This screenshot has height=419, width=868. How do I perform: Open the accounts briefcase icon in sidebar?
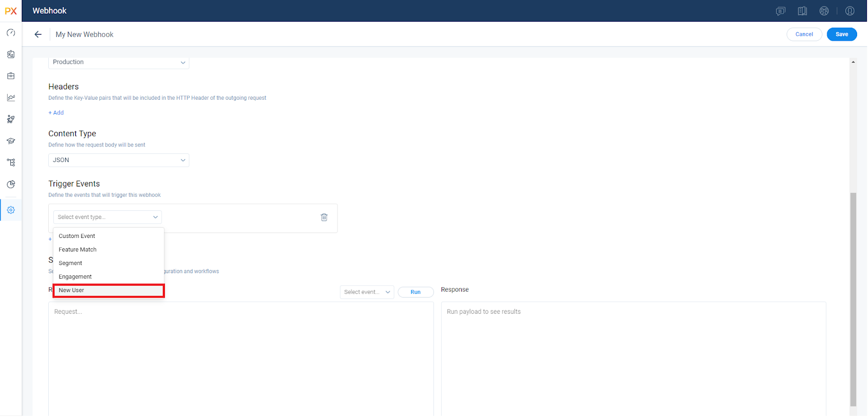tap(11, 76)
